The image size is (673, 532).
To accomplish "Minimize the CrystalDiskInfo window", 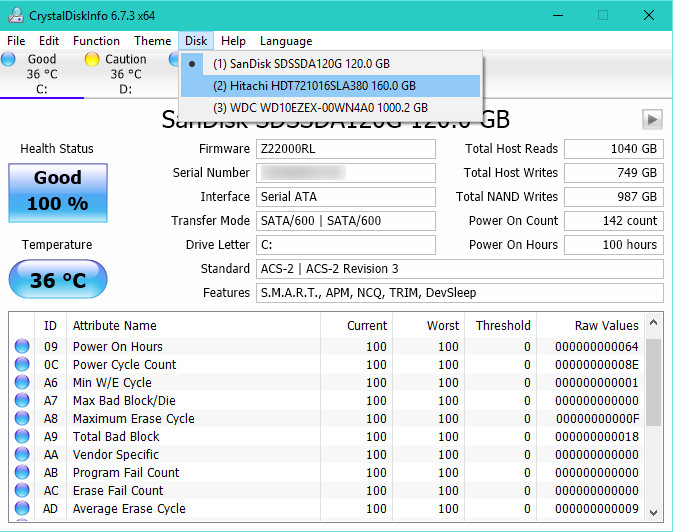I will click(558, 15).
